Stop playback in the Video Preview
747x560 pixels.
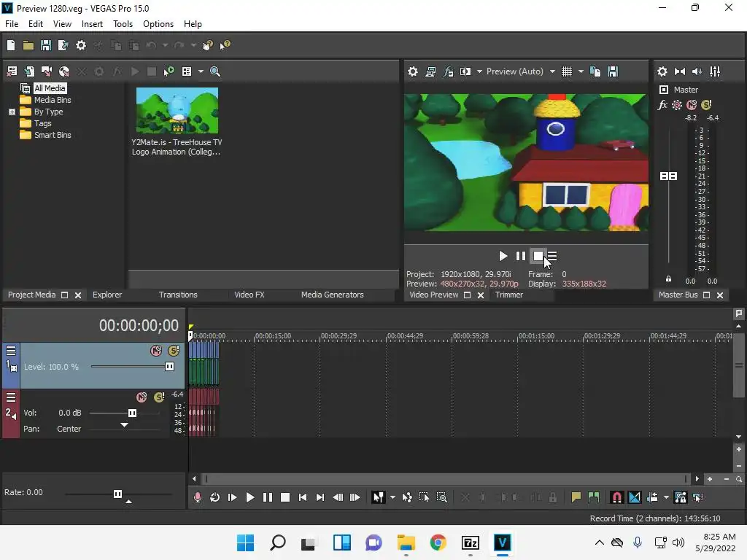538,256
